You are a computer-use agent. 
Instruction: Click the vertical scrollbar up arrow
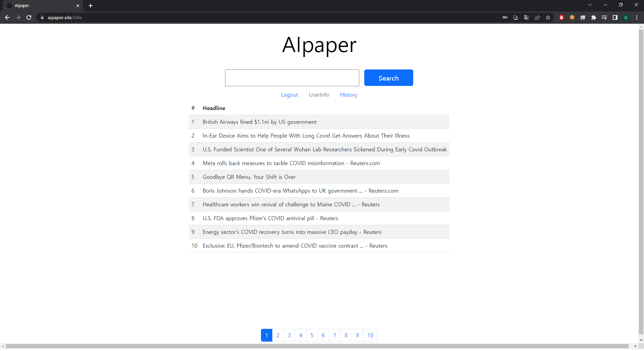coord(641,26)
